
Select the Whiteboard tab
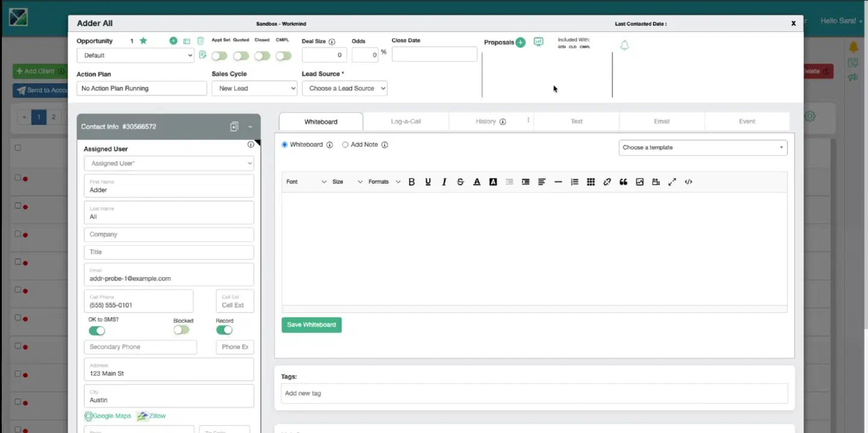coord(321,122)
